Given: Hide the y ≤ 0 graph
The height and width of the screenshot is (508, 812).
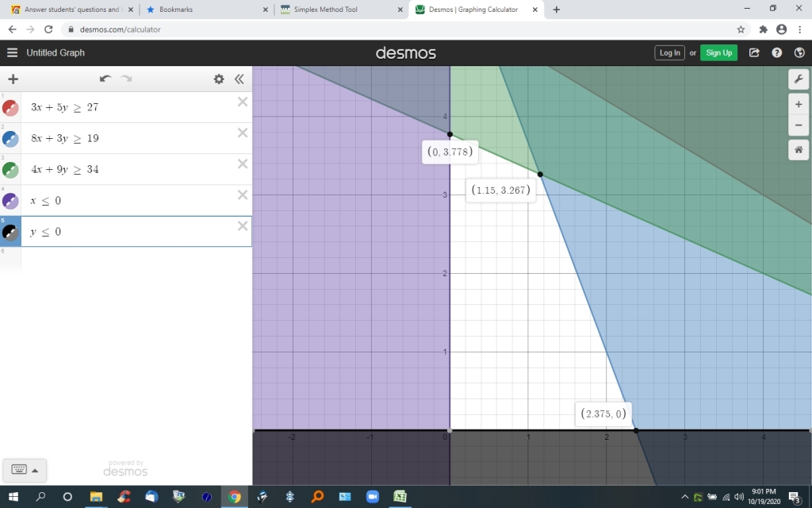Looking at the screenshot, I should click(10, 233).
